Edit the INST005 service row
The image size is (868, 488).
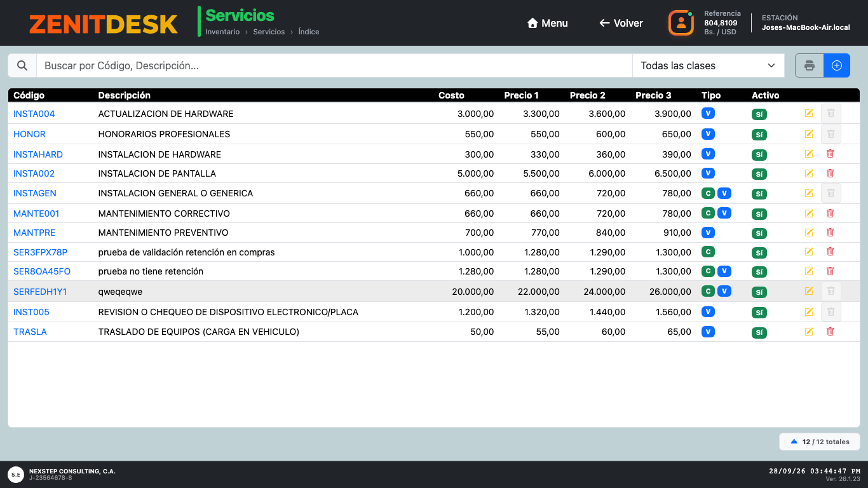click(809, 312)
